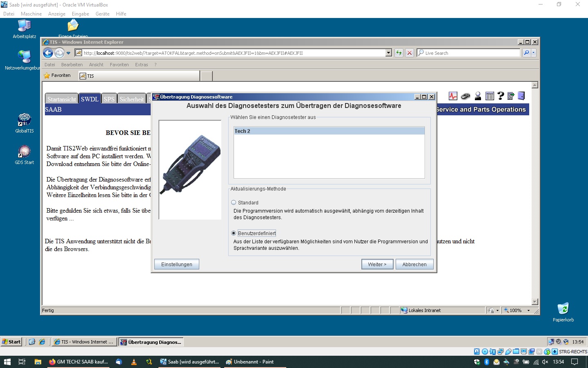Screen dimensions: 588x368
Task: Stop page loading with the red X
Action: pos(410,53)
